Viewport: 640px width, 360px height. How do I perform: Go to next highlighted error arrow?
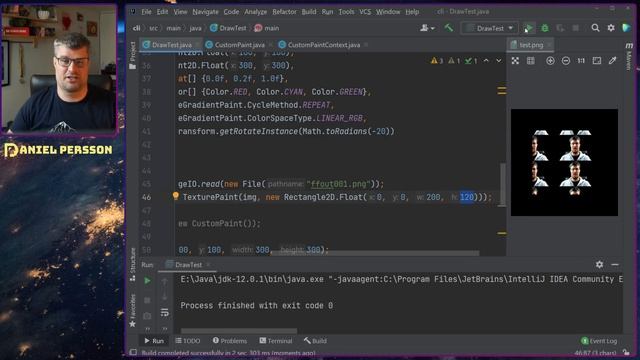(x=499, y=61)
